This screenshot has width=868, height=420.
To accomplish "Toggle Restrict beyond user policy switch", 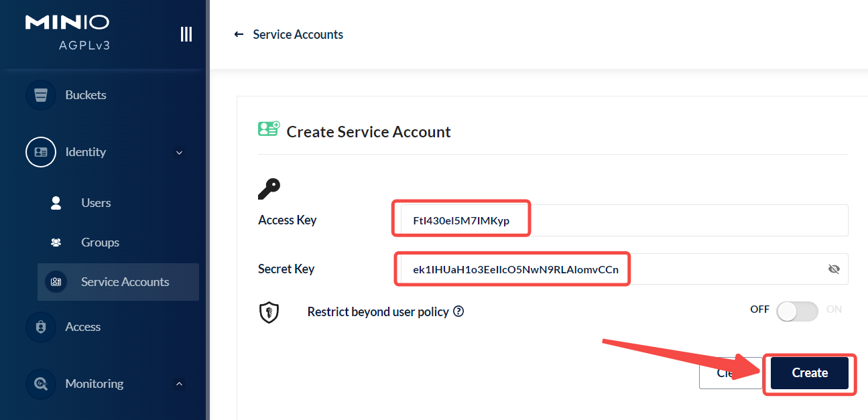I will [796, 311].
